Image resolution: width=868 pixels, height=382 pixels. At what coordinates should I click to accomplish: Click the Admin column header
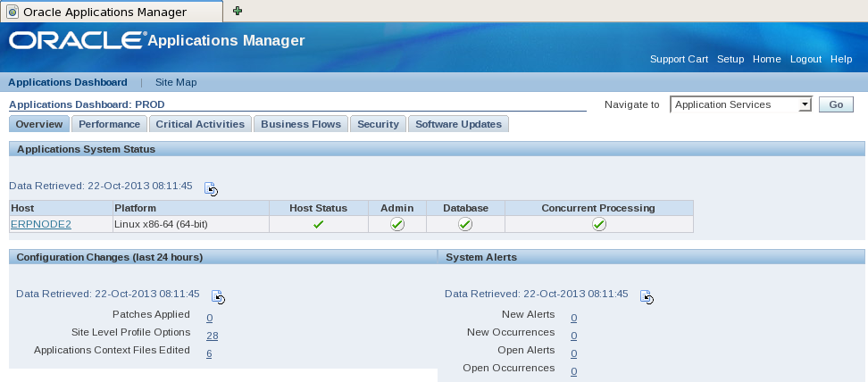pos(397,208)
